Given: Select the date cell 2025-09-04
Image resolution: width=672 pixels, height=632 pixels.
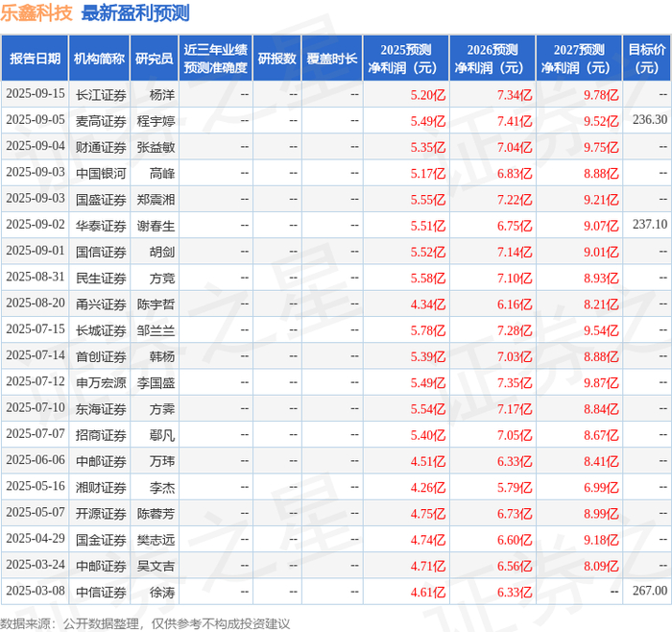Looking at the screenshot, I should (36, 146).
